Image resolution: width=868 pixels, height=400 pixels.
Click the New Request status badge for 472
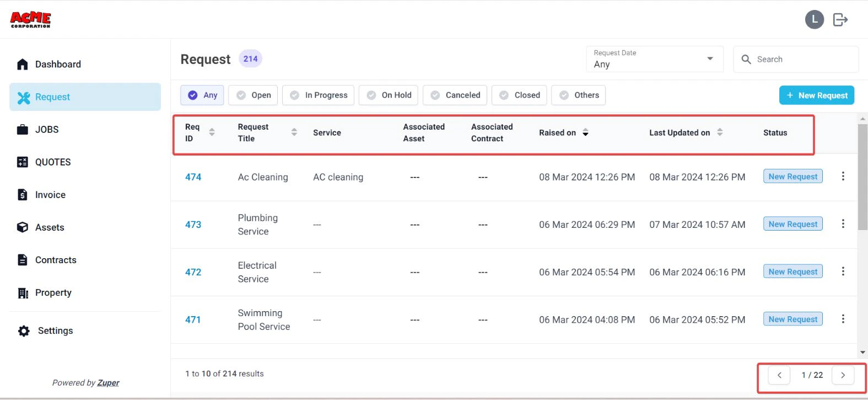coord(793,271)
